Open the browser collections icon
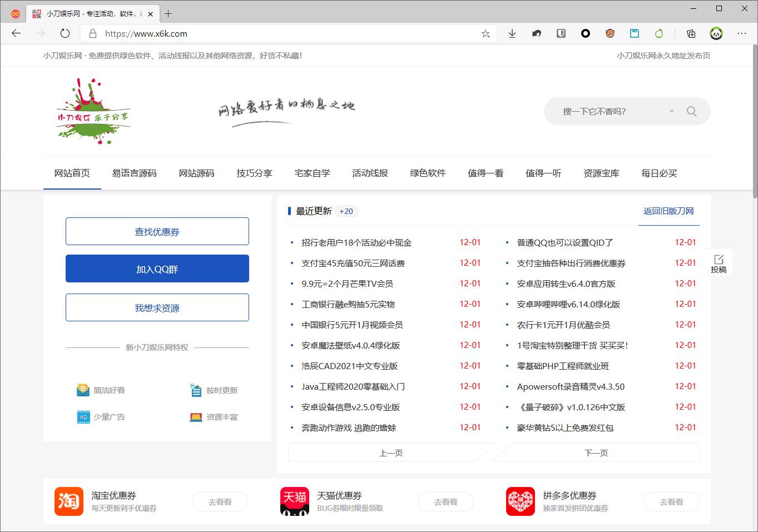 691,34
